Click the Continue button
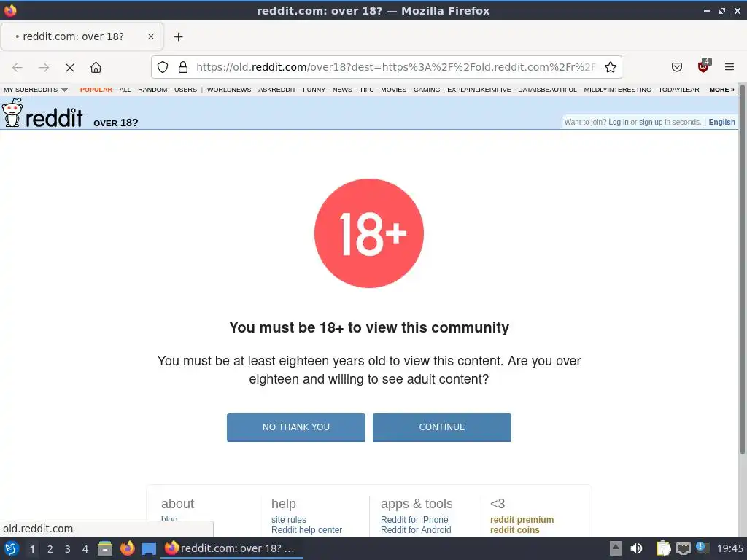 441,427
